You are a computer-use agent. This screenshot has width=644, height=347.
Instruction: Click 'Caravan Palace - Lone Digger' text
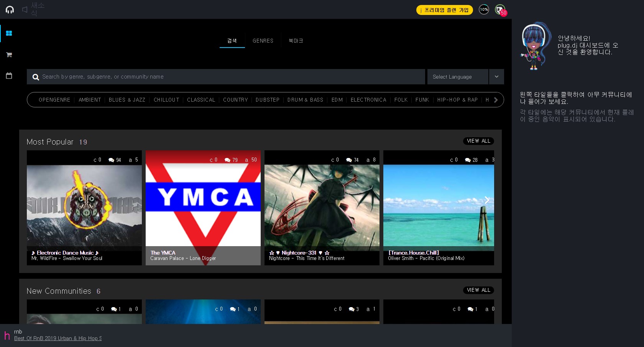pos(183,258)
